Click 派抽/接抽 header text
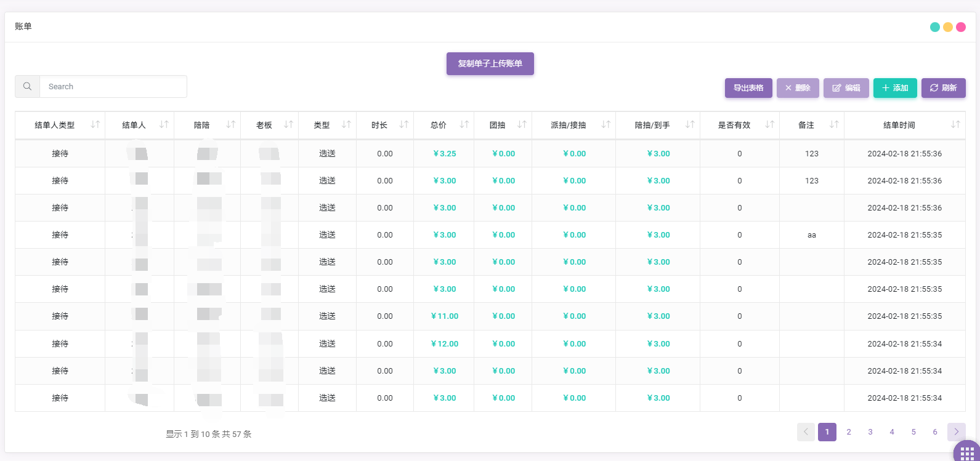This screenshot has height=461, width=980. pyautogui.click(x=568, y=125)
